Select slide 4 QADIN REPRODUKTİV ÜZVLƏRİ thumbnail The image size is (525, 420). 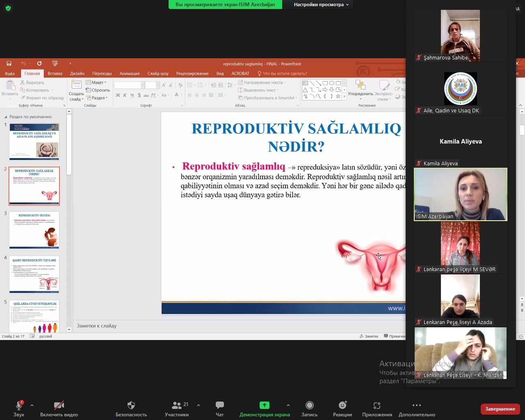pyautogui.click(x=34, y=274)
